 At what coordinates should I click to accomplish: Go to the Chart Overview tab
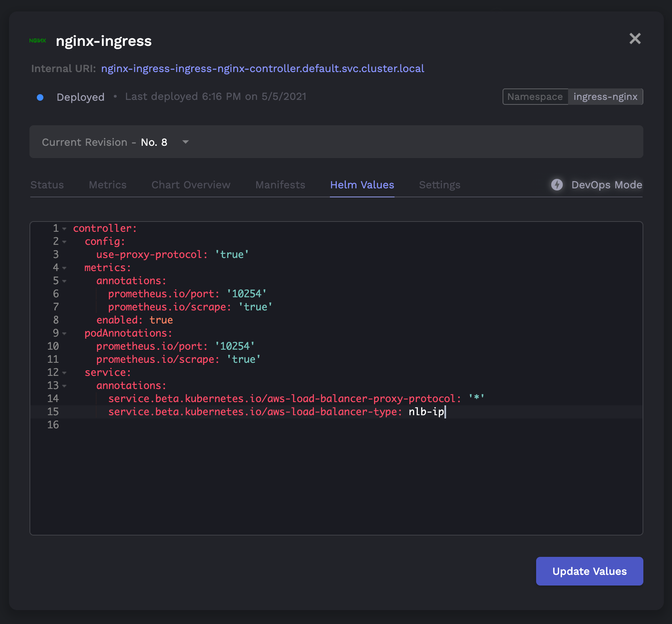[x=191, y=185]
